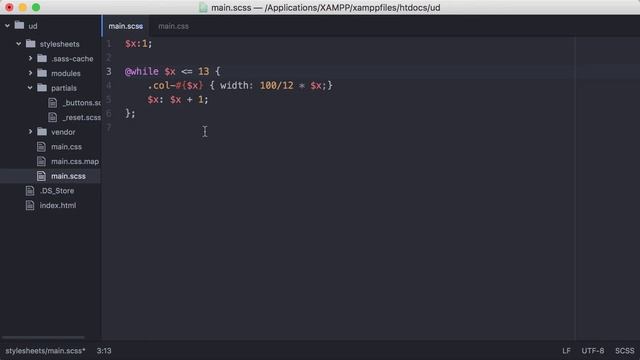Click the number 13 in while condition
The image size is (640, 360).
pyautogui.click(x=203, y=71)
